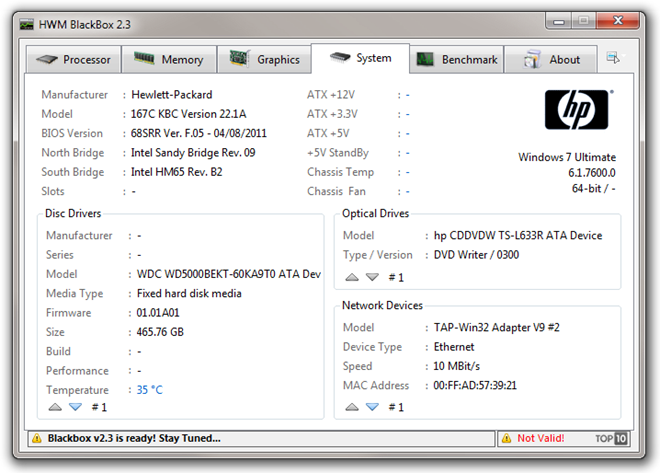Click the System tab

click(x=360, y=58)
